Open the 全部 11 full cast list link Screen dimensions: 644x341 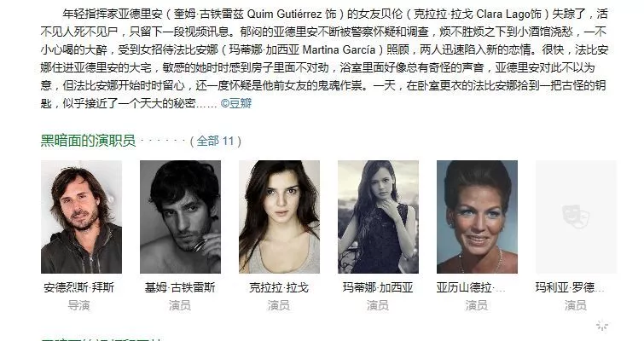(215, 142)
